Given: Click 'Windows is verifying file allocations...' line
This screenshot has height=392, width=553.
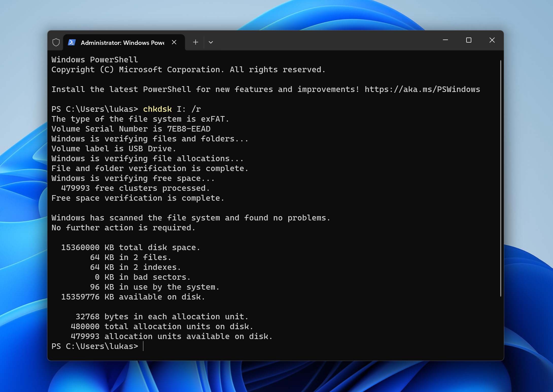Looking at the screenshot, I should (x=147, y=158).
